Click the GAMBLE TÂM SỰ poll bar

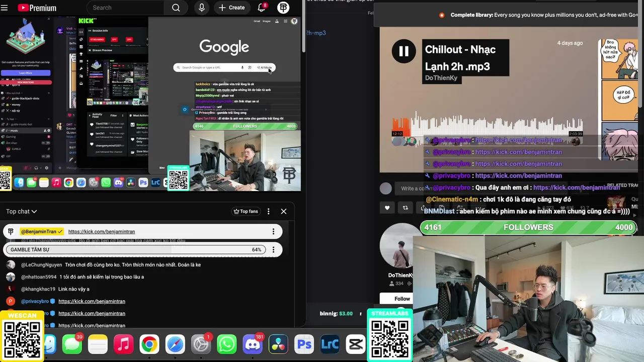tap(136, 250)
